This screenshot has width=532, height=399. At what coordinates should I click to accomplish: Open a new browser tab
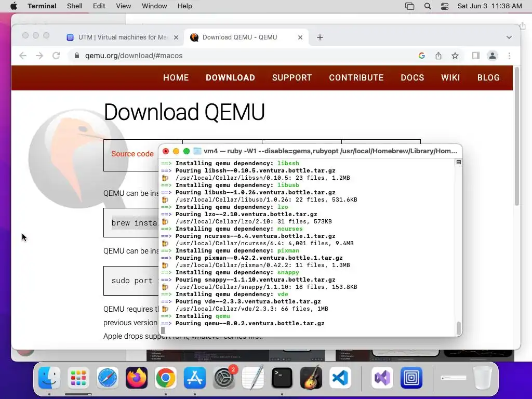click(320, 37)
